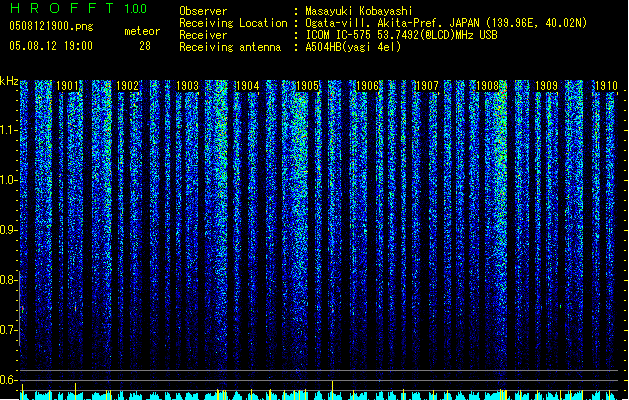Viewport: 629px width, 400px height.
Task: Click the 1909 time marker
Action: pyautogui.click(x=547, y=86)
